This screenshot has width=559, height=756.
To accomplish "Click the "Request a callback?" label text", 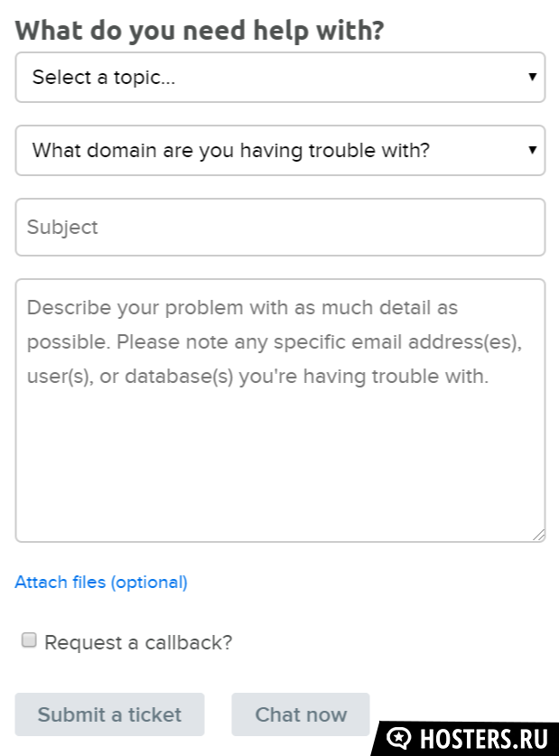I will pos(138,643).
